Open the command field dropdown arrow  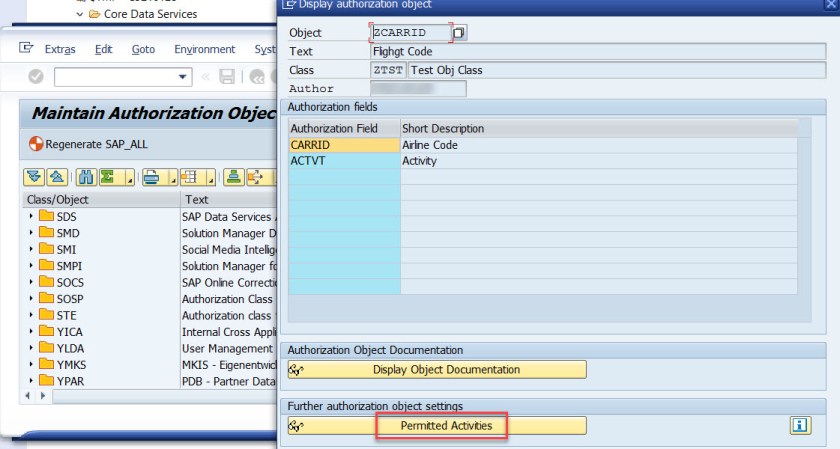pyautogui.click(x=183, y=77)
